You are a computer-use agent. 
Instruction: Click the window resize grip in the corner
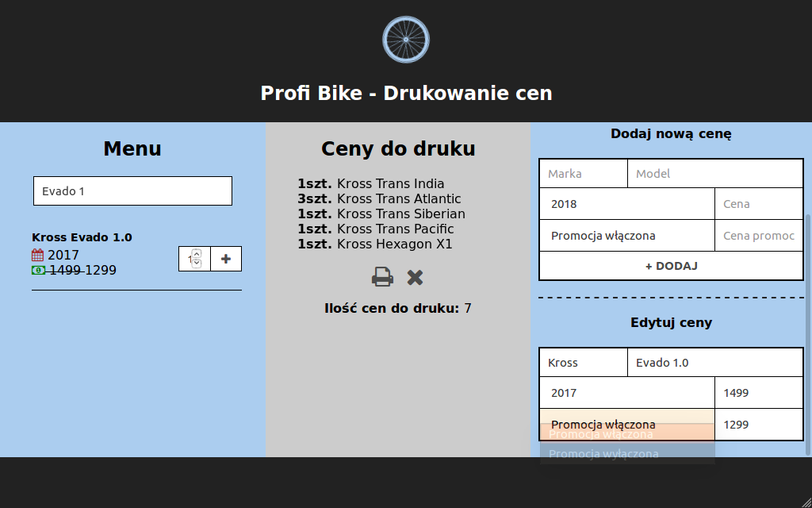click(806, 502)
